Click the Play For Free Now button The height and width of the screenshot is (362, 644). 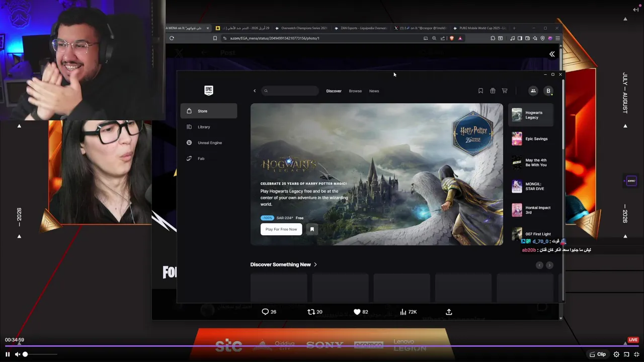[281, 229]
